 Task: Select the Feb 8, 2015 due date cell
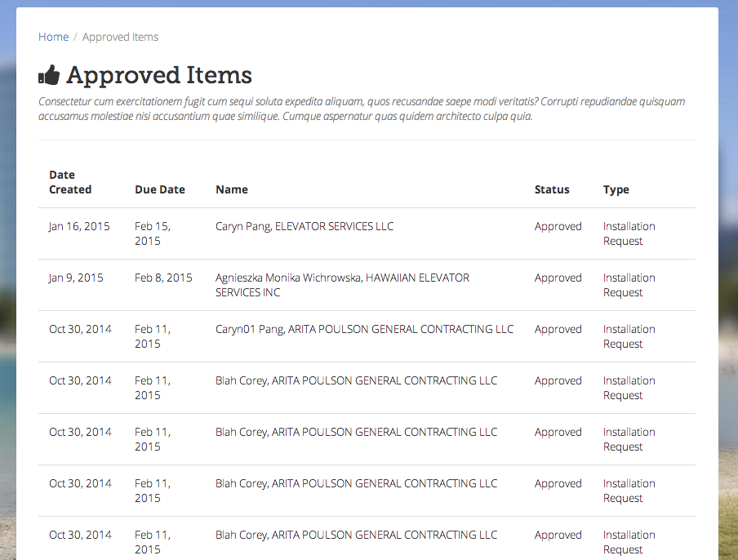pos(163,278)
